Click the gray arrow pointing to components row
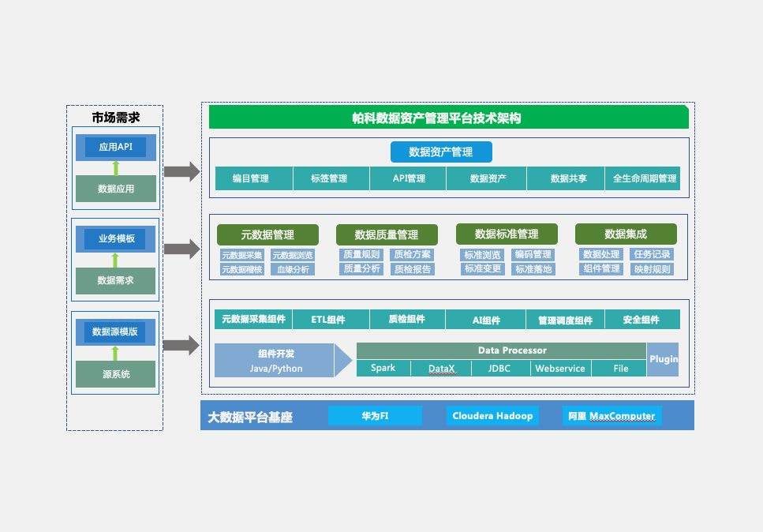The height and width of the screenshot is (532, 763). pos(181,345)
